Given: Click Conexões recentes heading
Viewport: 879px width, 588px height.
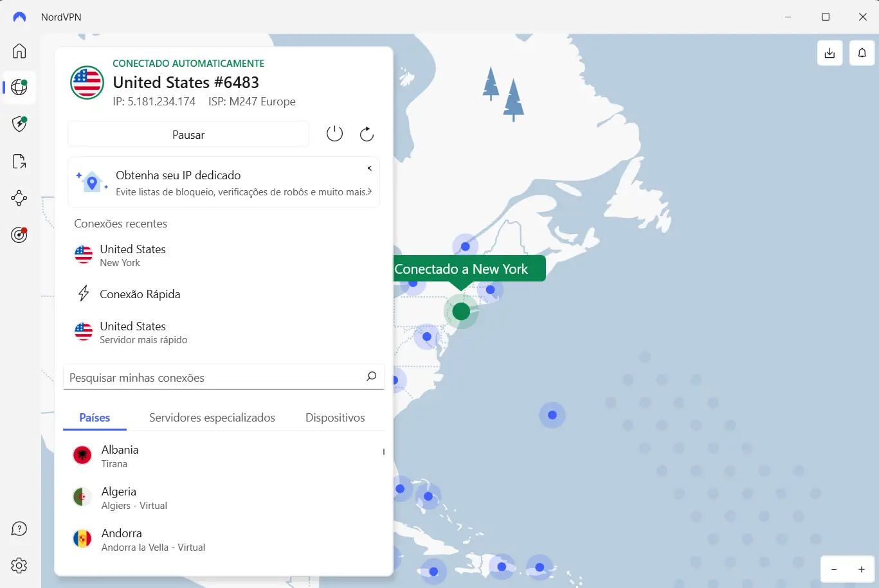Looking at the screenshot, I should click(x=121, y=224).
